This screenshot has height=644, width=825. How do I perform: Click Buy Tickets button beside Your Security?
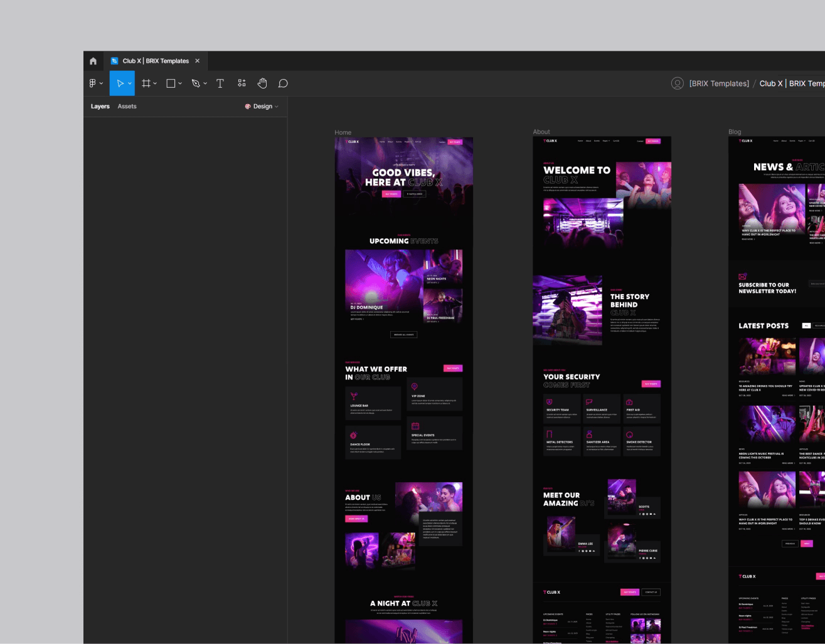(x=651, y=384)
